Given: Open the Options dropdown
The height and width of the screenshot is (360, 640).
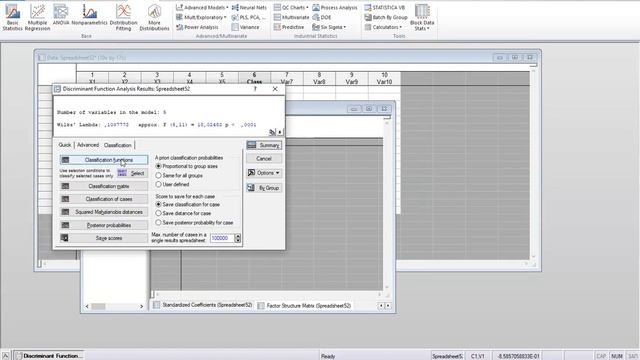Looking at the screenshot, I should 264,173.
